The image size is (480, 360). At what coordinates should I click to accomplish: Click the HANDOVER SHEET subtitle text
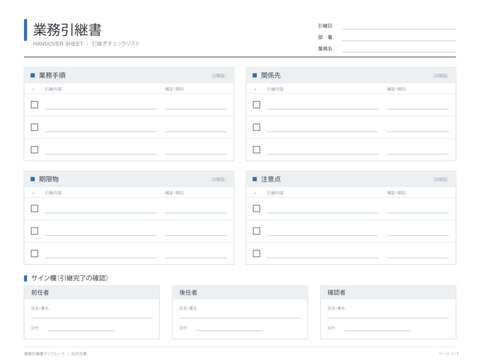(x=58, y=44)
